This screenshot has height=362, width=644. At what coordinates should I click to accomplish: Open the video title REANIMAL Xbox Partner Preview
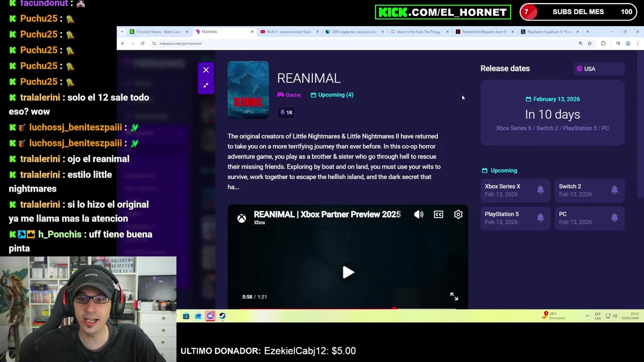327,215
